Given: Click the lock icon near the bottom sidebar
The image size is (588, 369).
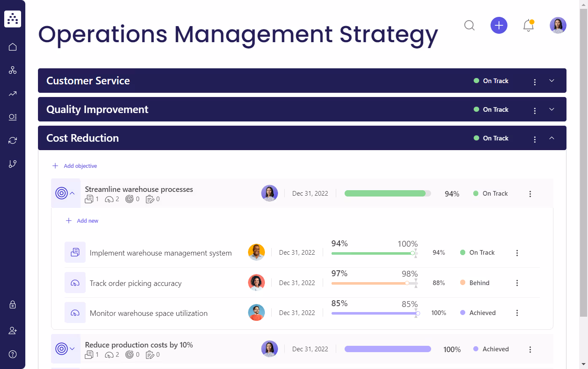Looking at the screenshot, I should click(x=12, y=304).
